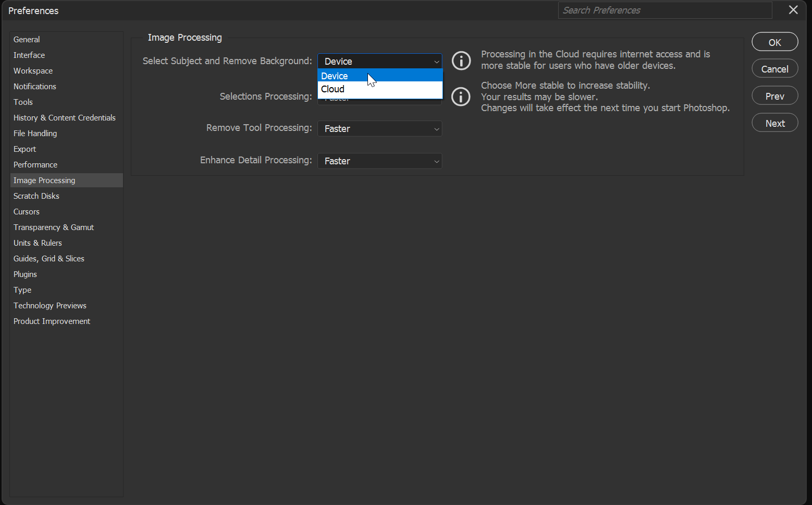Screen dimensions: 812x505
Task: Click the info icon beside Cloud processing note
Action: 461,61
